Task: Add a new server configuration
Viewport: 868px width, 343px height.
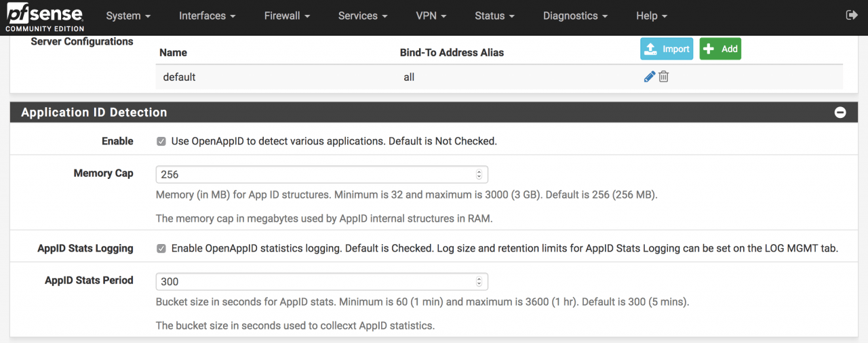Action: click(x=720, y=49)
